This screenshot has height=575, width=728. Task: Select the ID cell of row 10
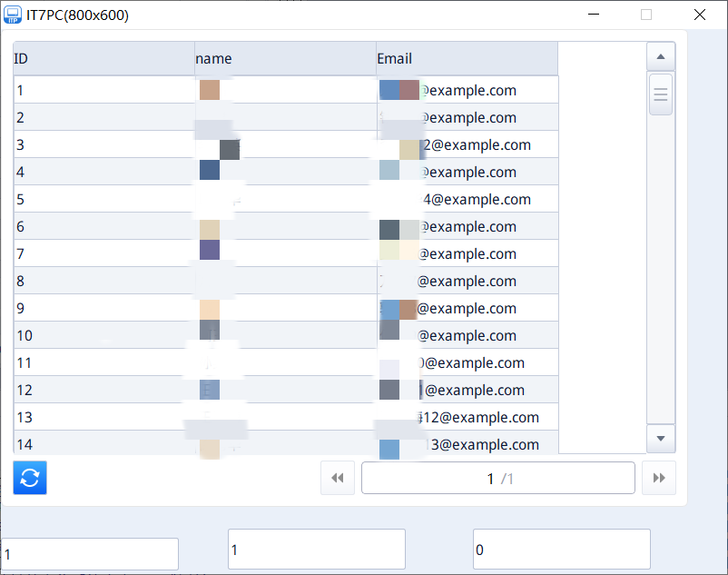point(104,335)
